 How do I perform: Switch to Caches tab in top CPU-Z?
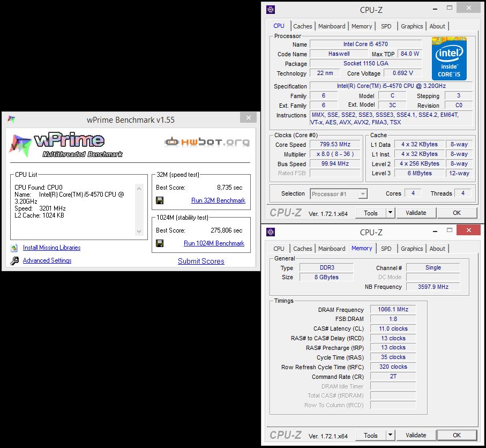tap(303, 26)
